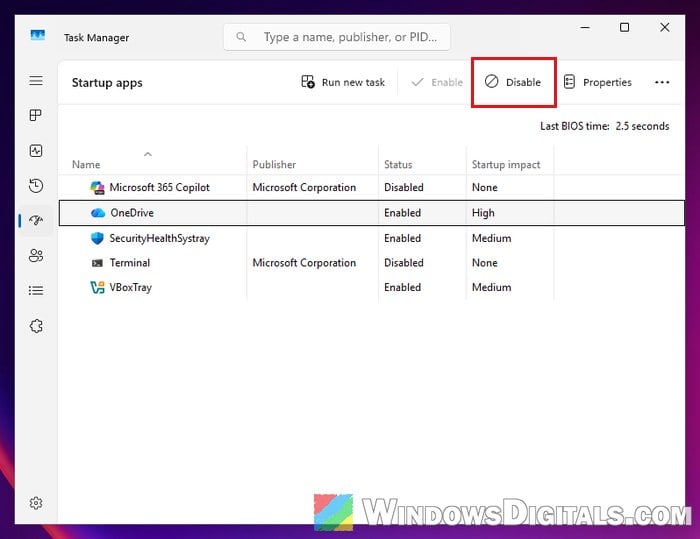Click the Task Manager app icon
Image resolution: width=700 pixels, height=539 pixels.
(x=38, y=35)
